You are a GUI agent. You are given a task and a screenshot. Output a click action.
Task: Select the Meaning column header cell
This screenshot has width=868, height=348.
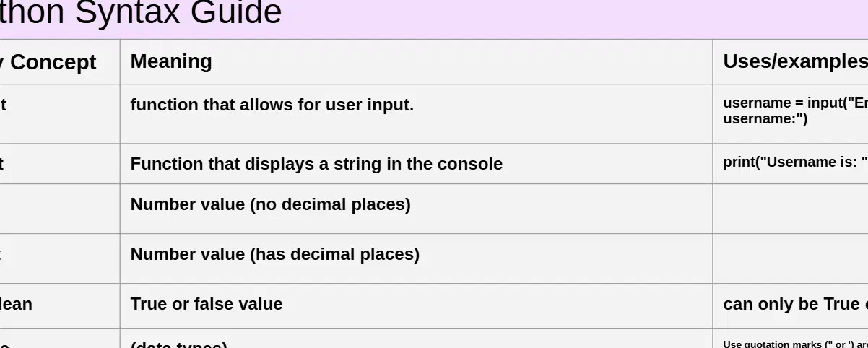416,62
